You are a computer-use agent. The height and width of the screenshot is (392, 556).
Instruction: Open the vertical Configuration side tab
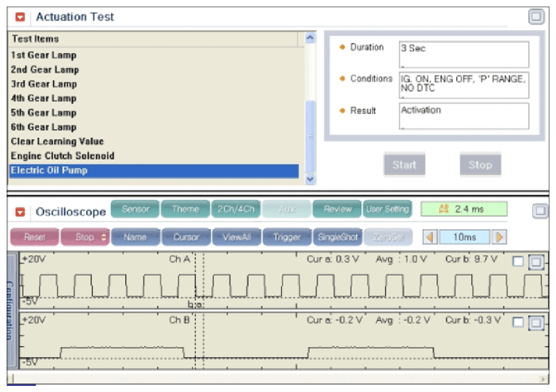click(11, 310)
